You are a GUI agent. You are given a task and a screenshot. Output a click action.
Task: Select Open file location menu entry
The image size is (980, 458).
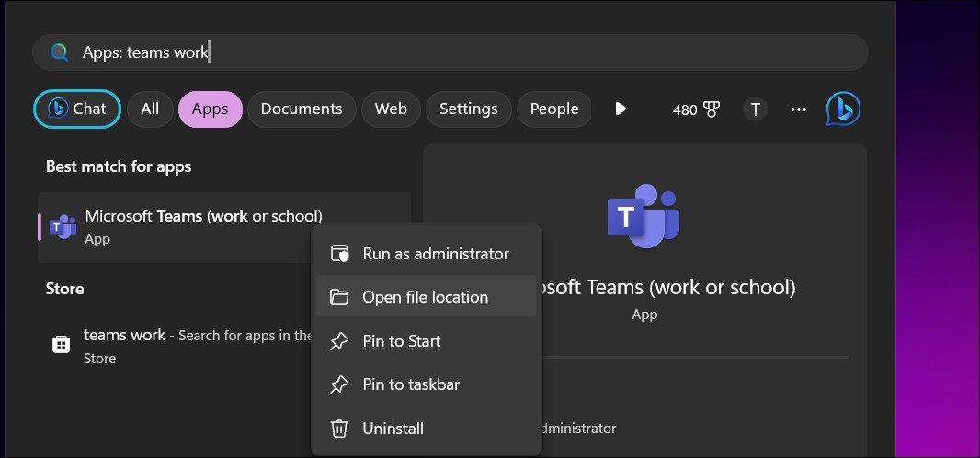pos(426,297)
